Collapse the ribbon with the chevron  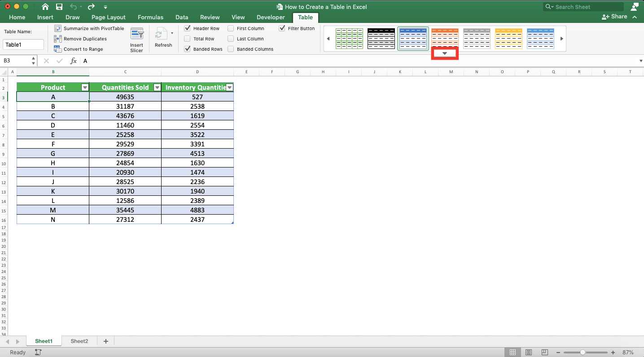point(635,17)
